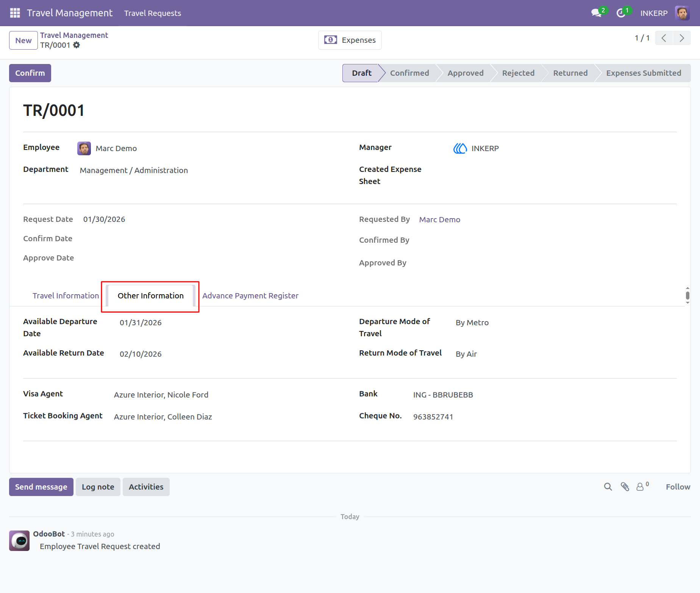Select the Confirmed status stage
This screenshot has height=593, width=700.
click(x=409, y=73)
